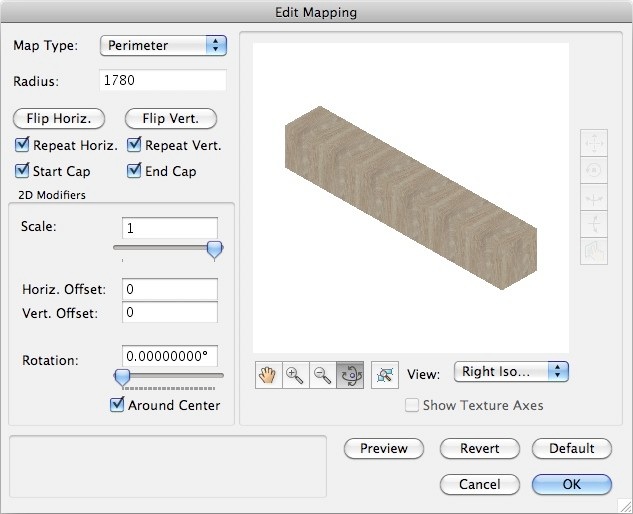The height and width of the screenshot is (514, 633).
Task: Open the Map Type dropdown
Action: 164,45
